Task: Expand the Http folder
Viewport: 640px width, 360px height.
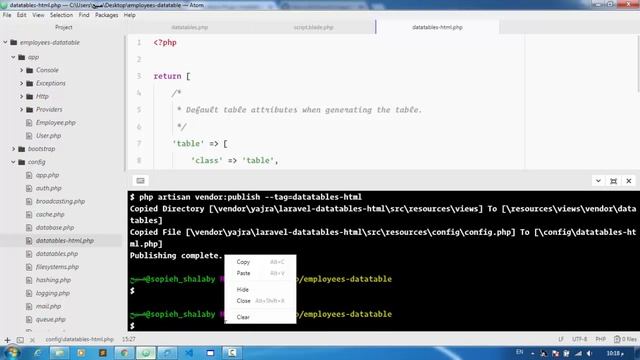Action: [22, 96]
